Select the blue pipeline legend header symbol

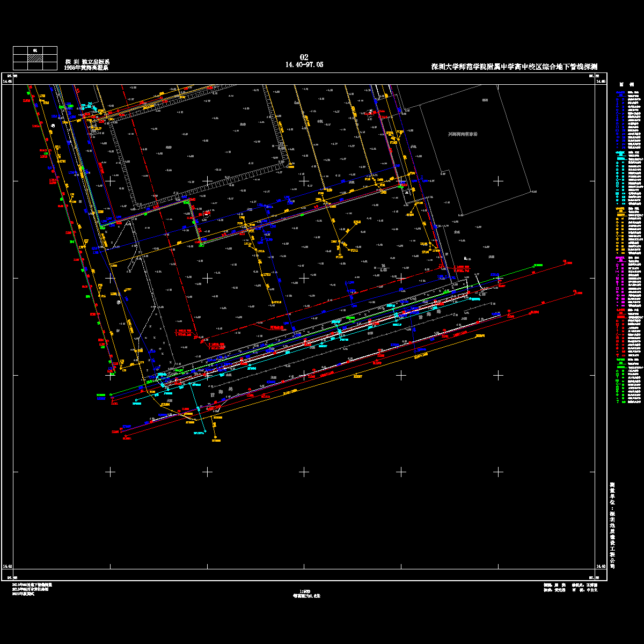(620, 92)
